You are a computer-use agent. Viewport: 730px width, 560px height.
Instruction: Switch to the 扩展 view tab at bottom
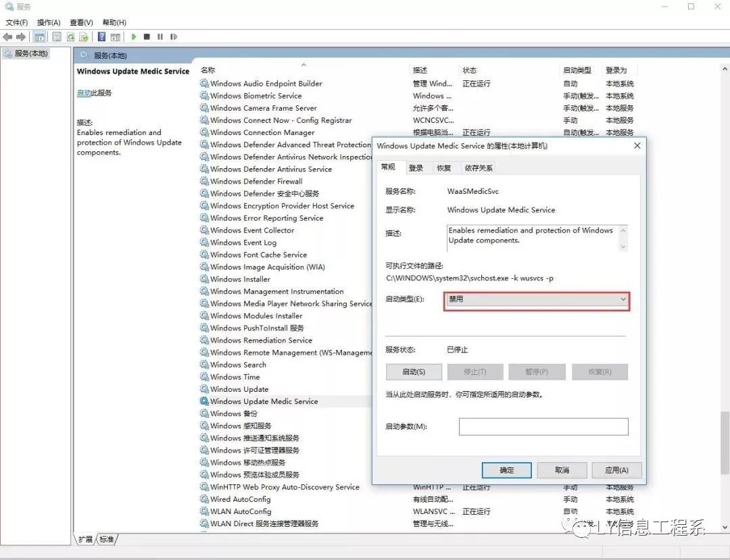pyautogui.click(x=85, y=539)
